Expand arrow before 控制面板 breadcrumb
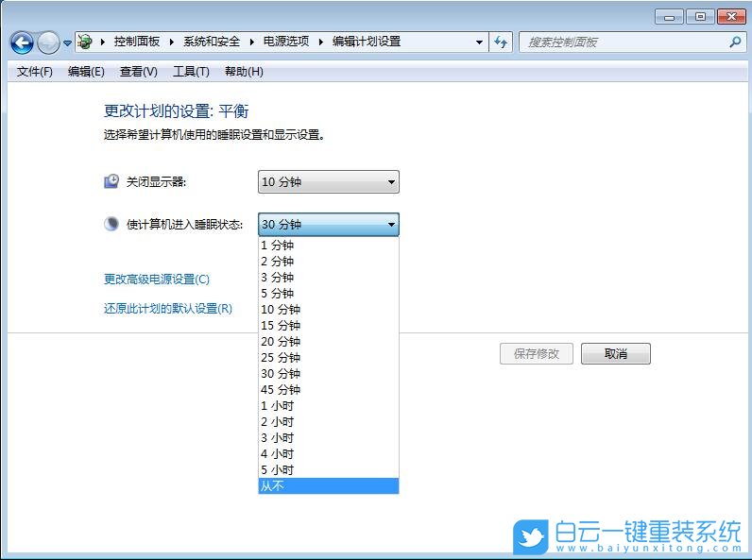Viewport: 752px width, 560px height. 103,42
